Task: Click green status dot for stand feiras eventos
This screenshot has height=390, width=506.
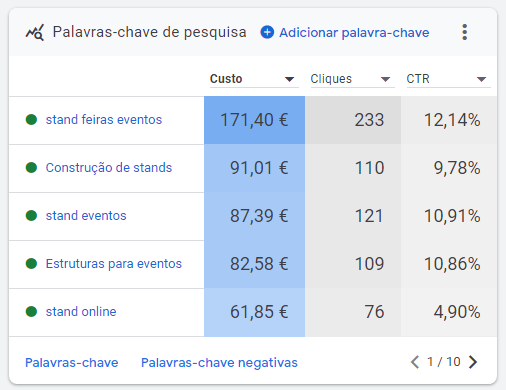Action: pyautogui.click(x=31, y=119)
